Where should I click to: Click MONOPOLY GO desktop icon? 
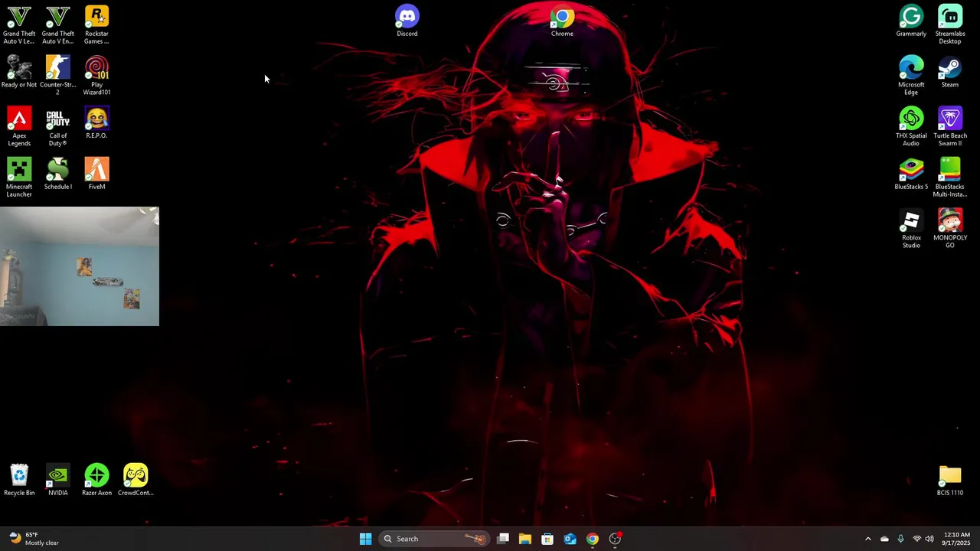click(x=950, y=229)
